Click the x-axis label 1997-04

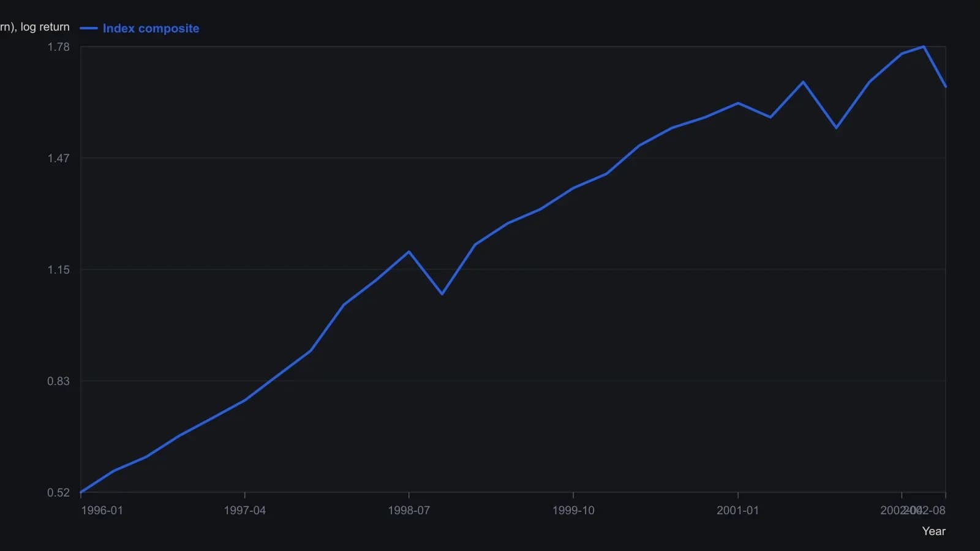245,511
